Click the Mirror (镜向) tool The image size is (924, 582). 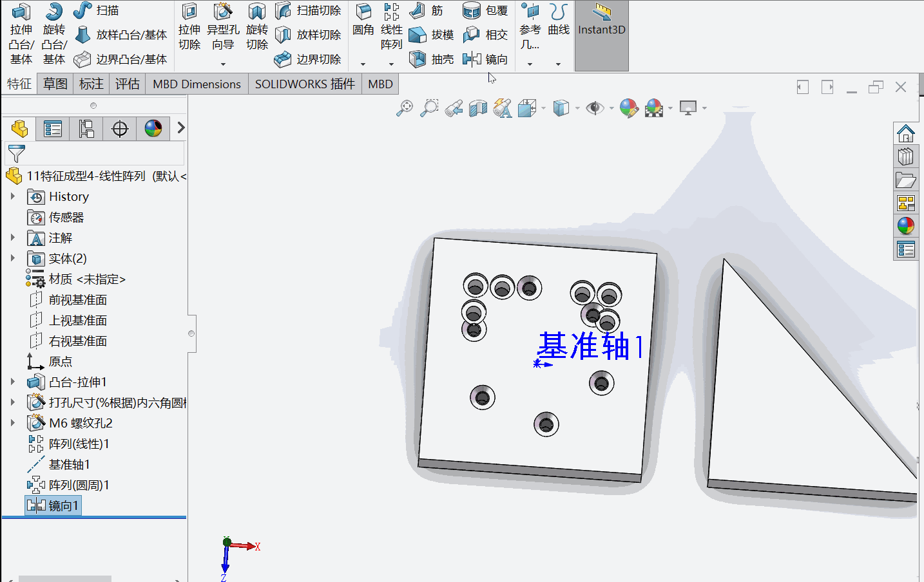click(x=486, y=59)
